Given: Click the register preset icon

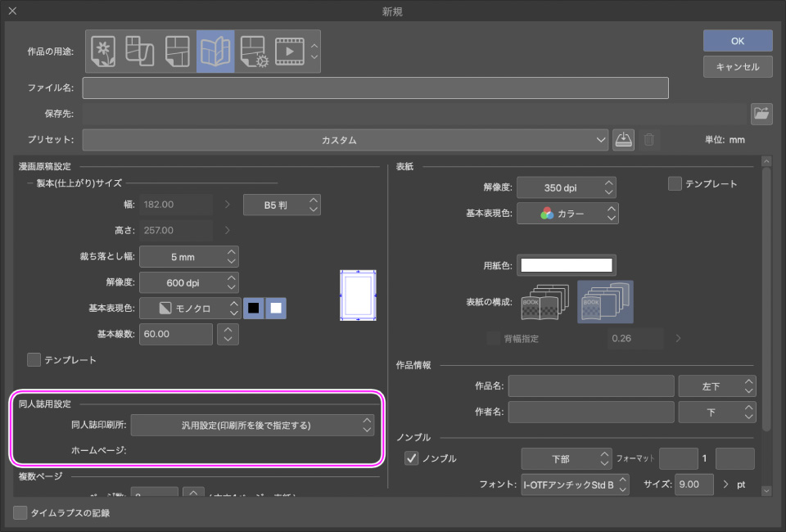Looking at the screenshot, I should tap(623, 140).
